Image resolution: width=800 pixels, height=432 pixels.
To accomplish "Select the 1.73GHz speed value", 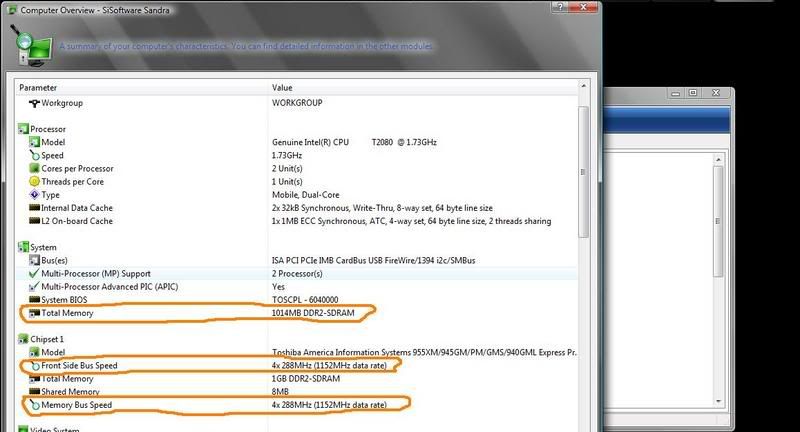I will [287, 155].
